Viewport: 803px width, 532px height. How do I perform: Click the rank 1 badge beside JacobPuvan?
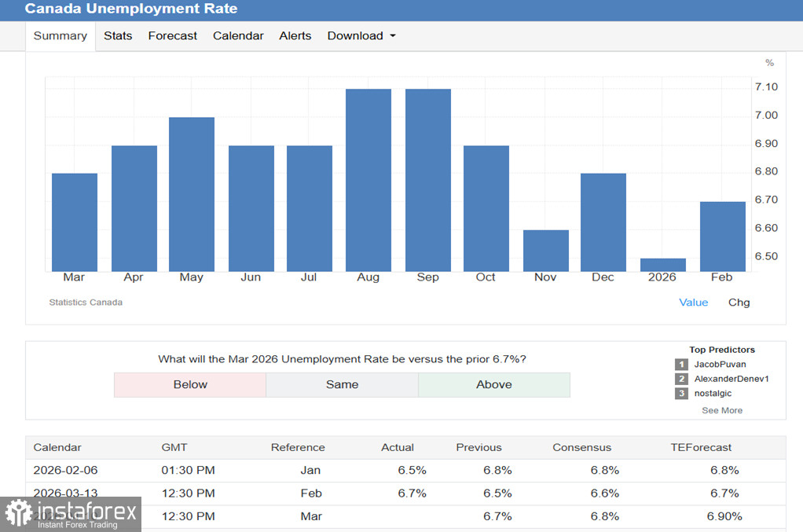[x=681, y=365]
